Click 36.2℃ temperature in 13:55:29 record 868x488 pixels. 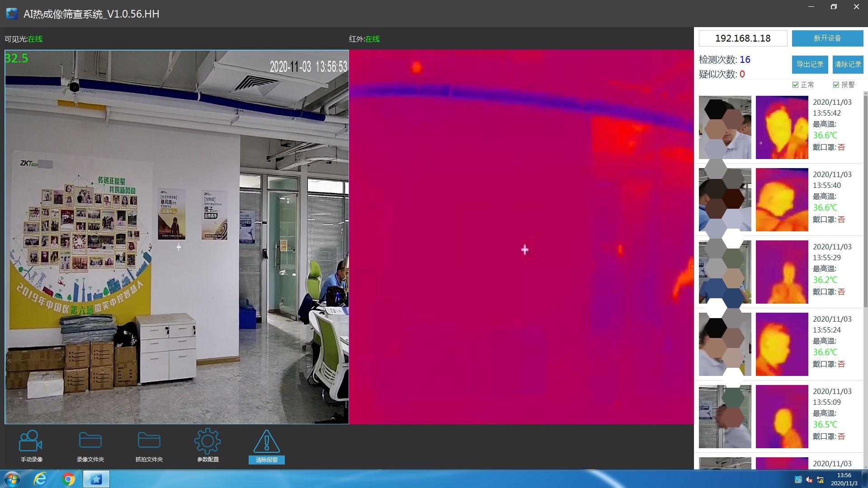(825, 280)
